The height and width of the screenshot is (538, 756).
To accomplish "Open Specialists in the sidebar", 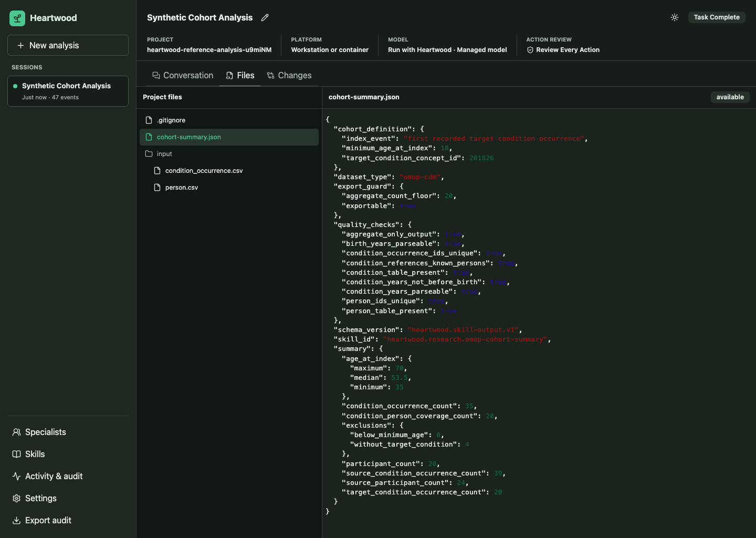I will (x=68, y=432).
